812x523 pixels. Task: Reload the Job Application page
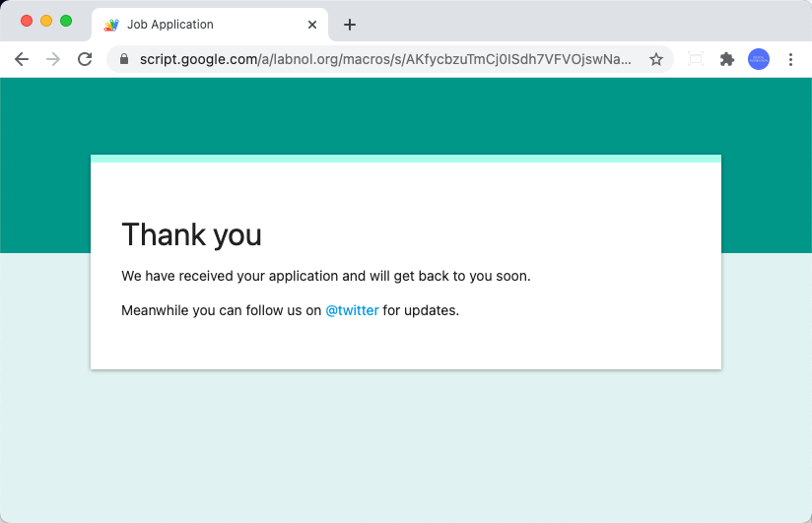(x=85, y=59)
